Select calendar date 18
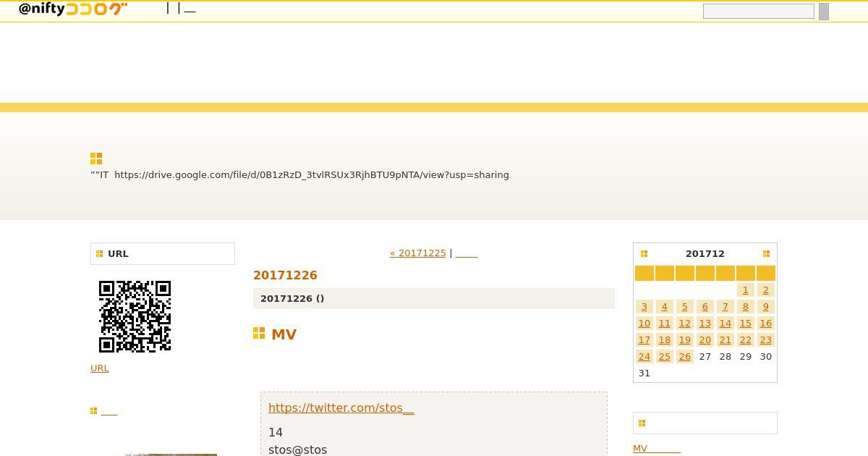 [x=664, y=339]
